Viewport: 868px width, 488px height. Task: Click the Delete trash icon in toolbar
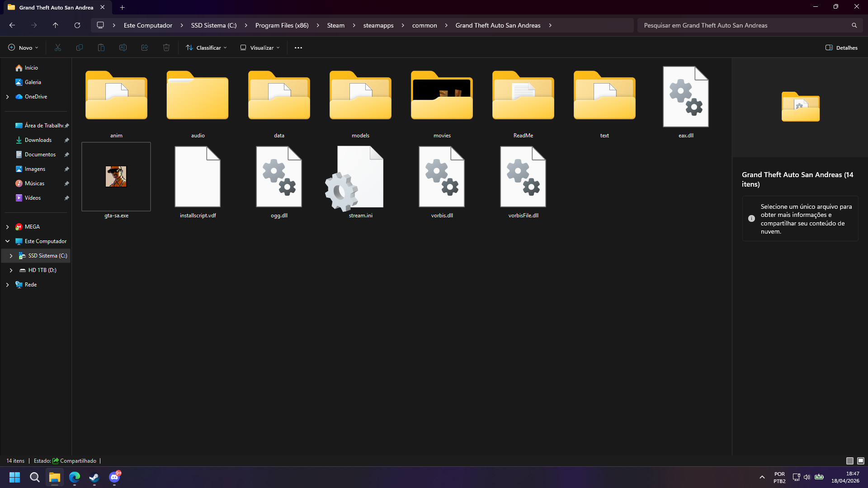pos(166,47)
